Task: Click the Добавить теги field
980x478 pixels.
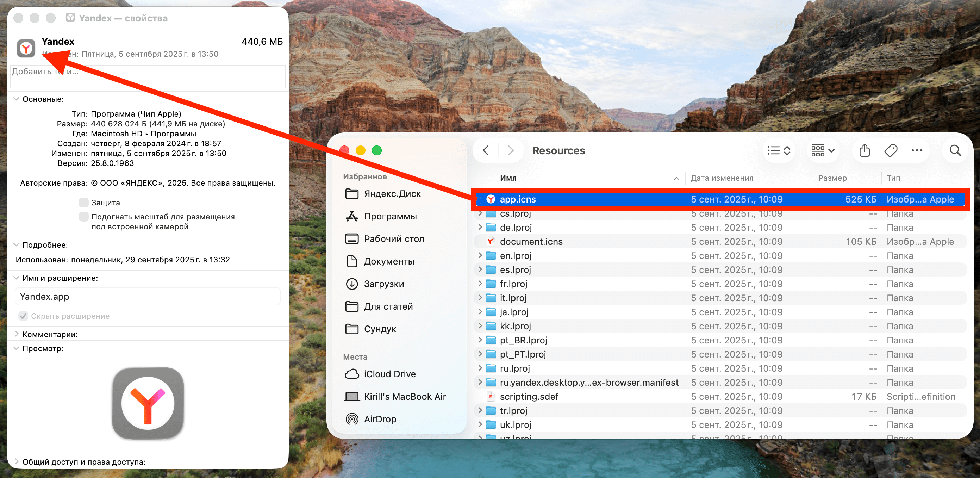Action: pyautogui.click(x=148, y=76)
